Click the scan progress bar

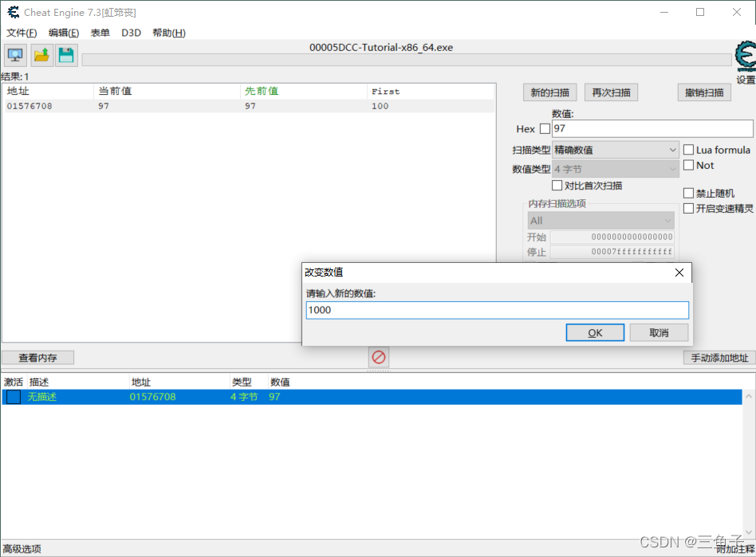pyautogui.click(x=407, y=60)
